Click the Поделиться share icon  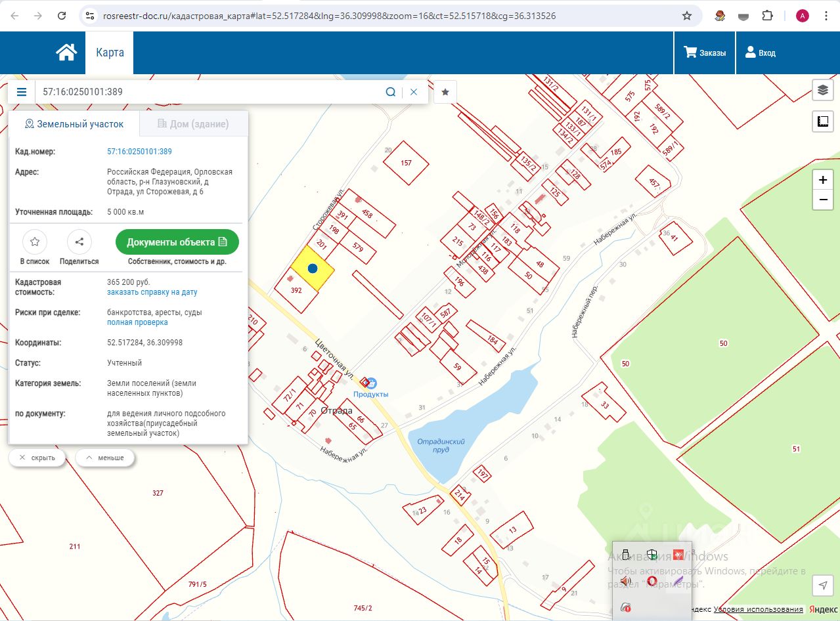coord(79,242)
